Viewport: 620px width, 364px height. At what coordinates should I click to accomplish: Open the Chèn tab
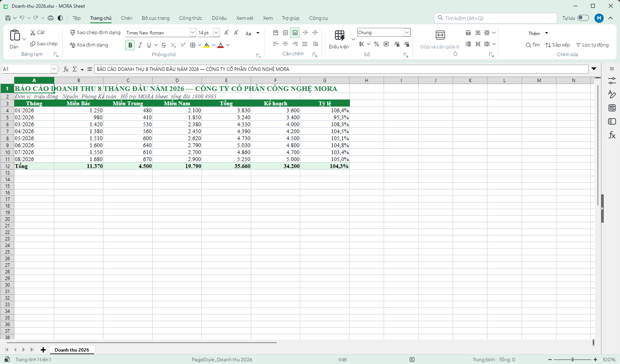127,18
